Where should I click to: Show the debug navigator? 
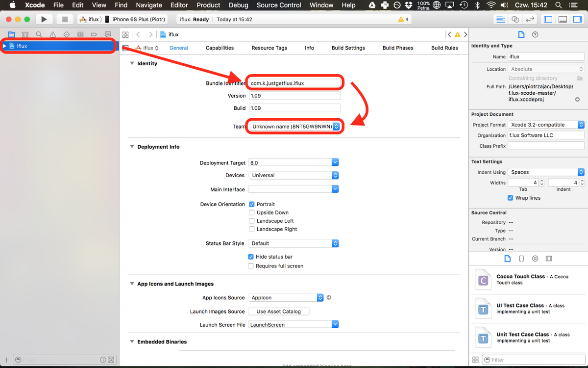click(80, 34)
